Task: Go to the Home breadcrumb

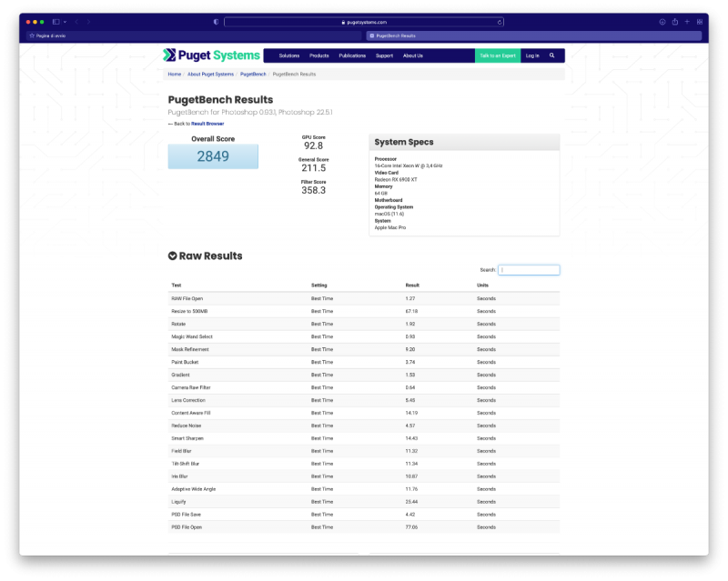Action: pos(174,75)
